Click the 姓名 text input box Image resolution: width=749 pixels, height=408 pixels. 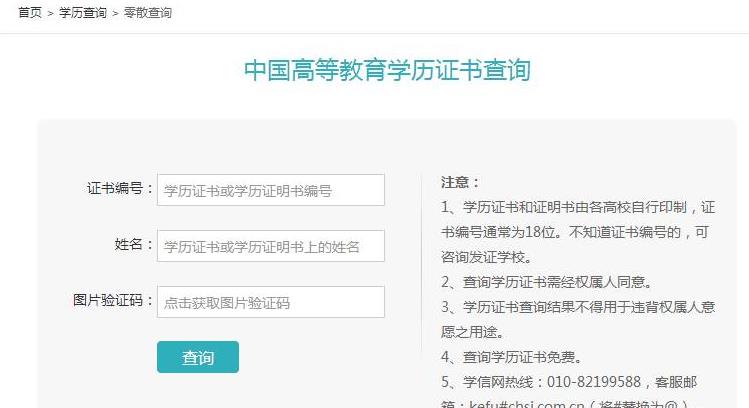tap(270, 246)
